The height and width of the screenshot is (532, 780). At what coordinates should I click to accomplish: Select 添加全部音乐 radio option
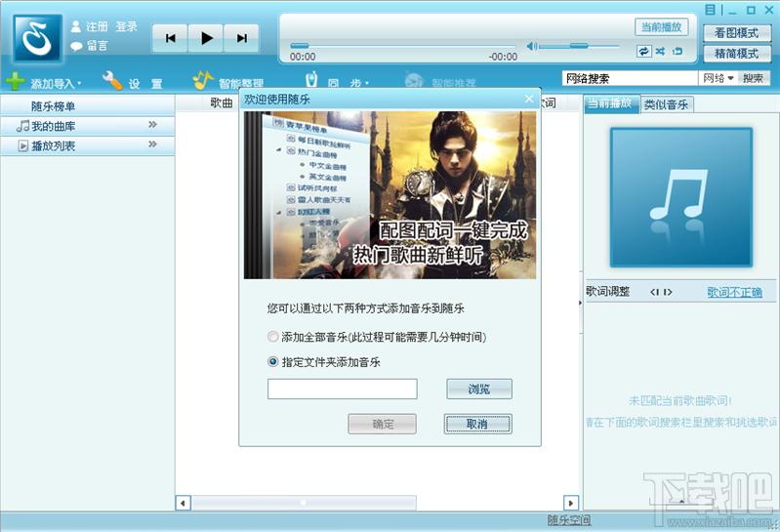[272, 337]
